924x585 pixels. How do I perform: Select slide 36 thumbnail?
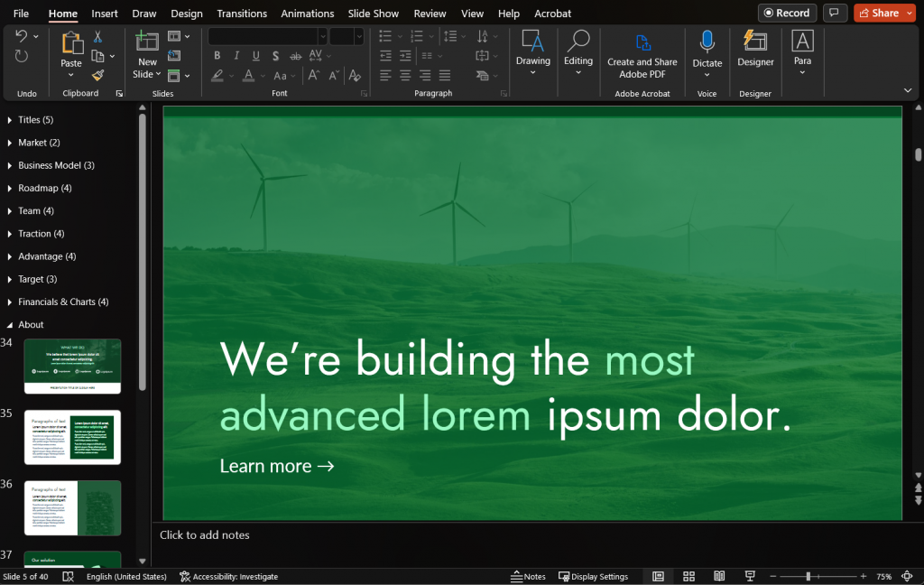click(72, 507)
